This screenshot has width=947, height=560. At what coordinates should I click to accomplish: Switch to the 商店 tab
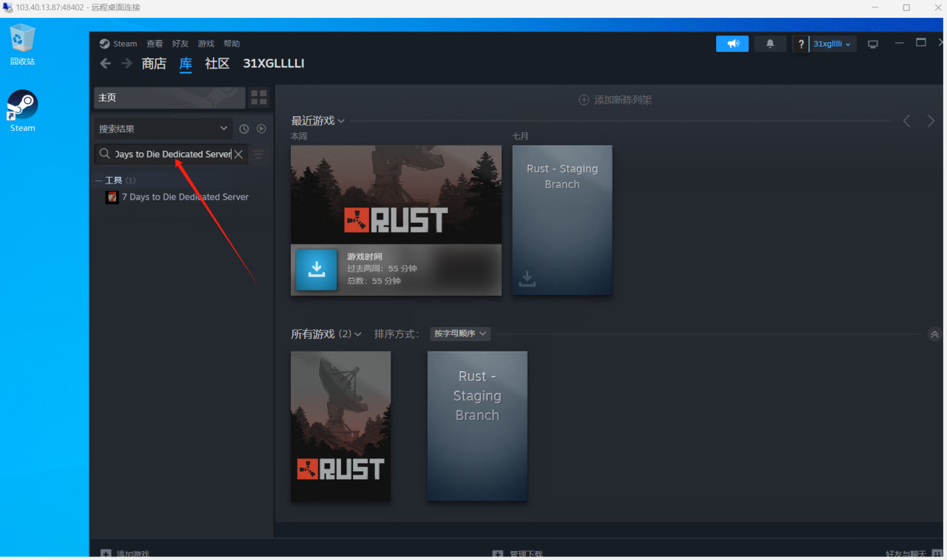[154, 64]
